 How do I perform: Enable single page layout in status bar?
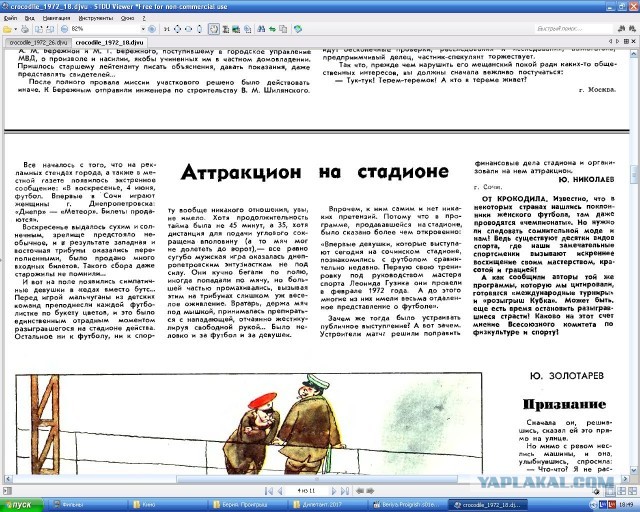pos(610,491)
